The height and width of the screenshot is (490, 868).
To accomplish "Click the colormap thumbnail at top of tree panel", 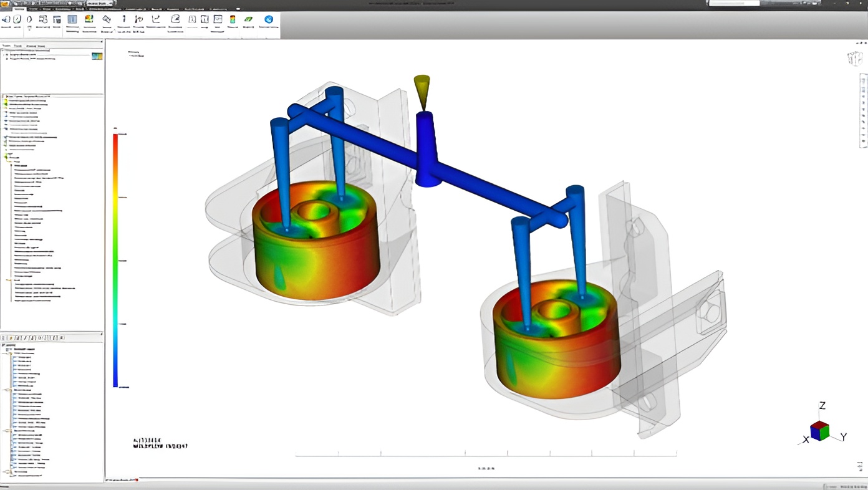I will coord(97,56).
